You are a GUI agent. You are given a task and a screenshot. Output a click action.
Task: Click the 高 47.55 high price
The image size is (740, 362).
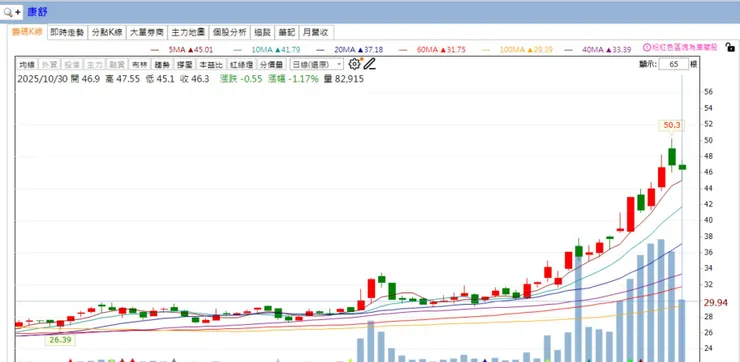(x=123, y=79)
